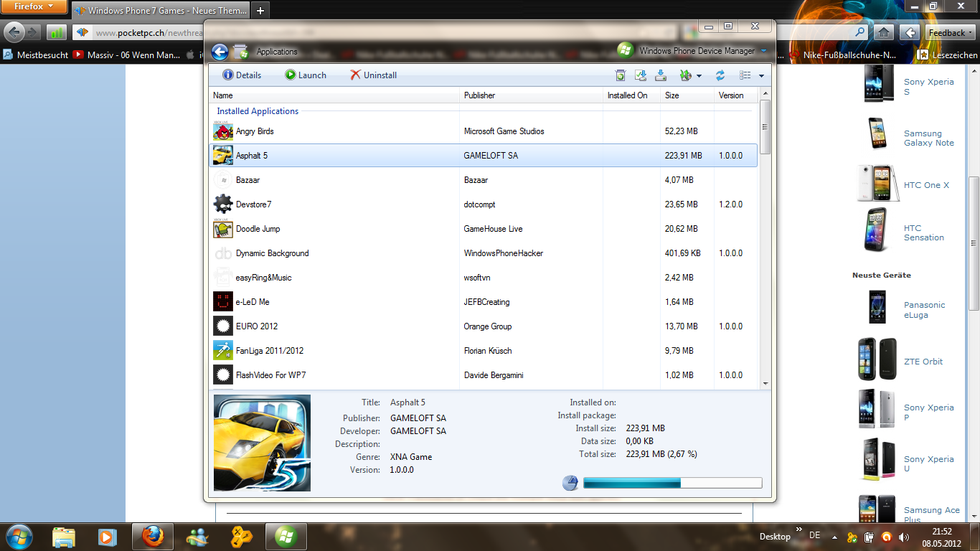Image resolution: width=980 pixels, height=551 pixels.
Task: Click the Asphalt 5 large thumbnail in details pane
Action: 262,443
